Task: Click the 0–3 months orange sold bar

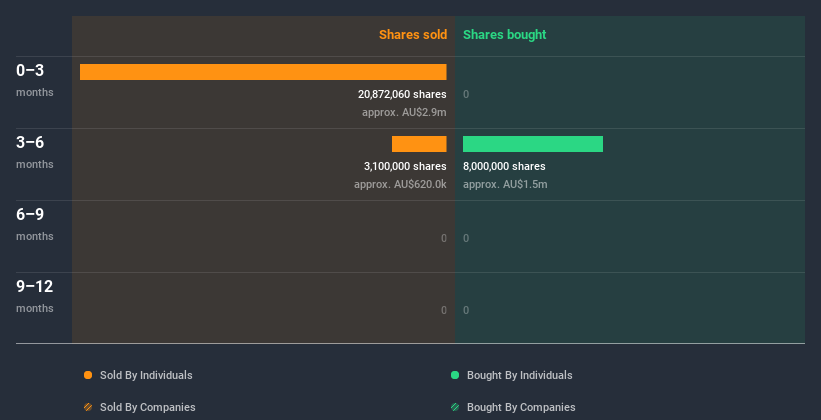Action: coord(263,72)
